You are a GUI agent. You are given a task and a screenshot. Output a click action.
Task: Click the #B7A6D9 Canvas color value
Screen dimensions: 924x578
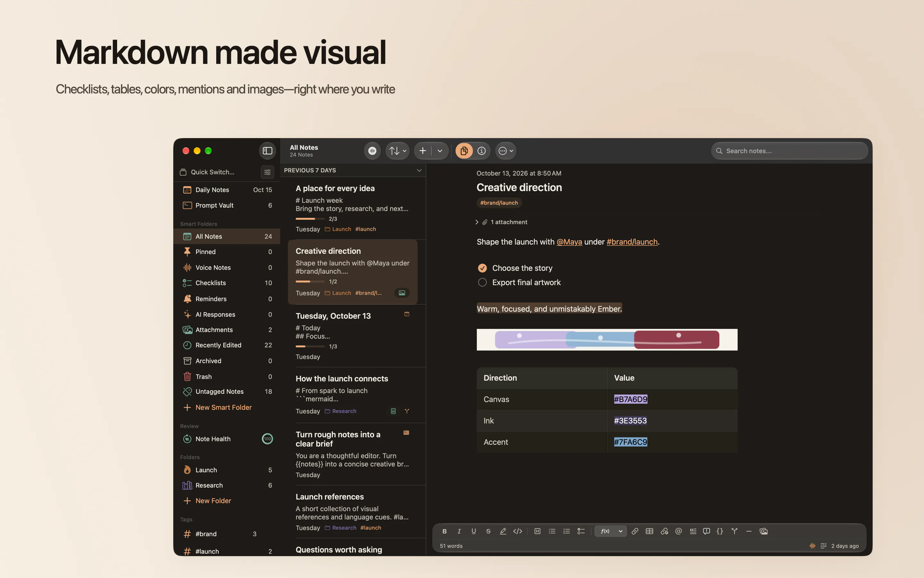click(x=630, y=399)
